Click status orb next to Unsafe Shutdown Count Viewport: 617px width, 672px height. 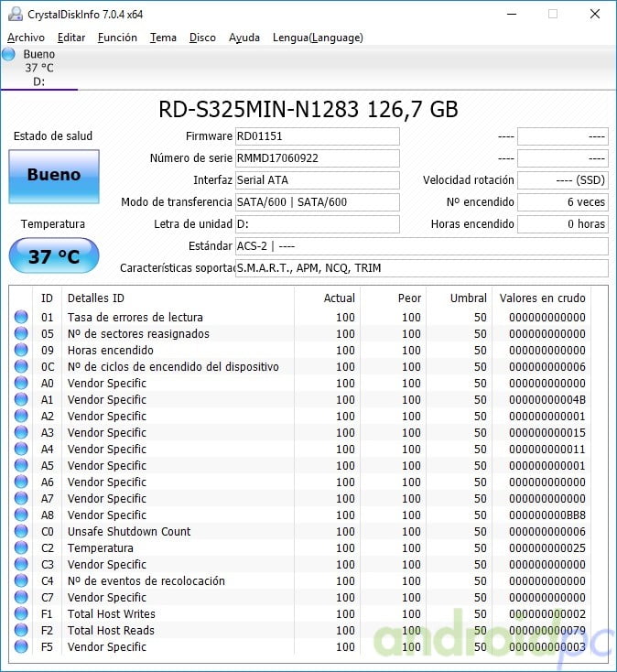[21, 532]
